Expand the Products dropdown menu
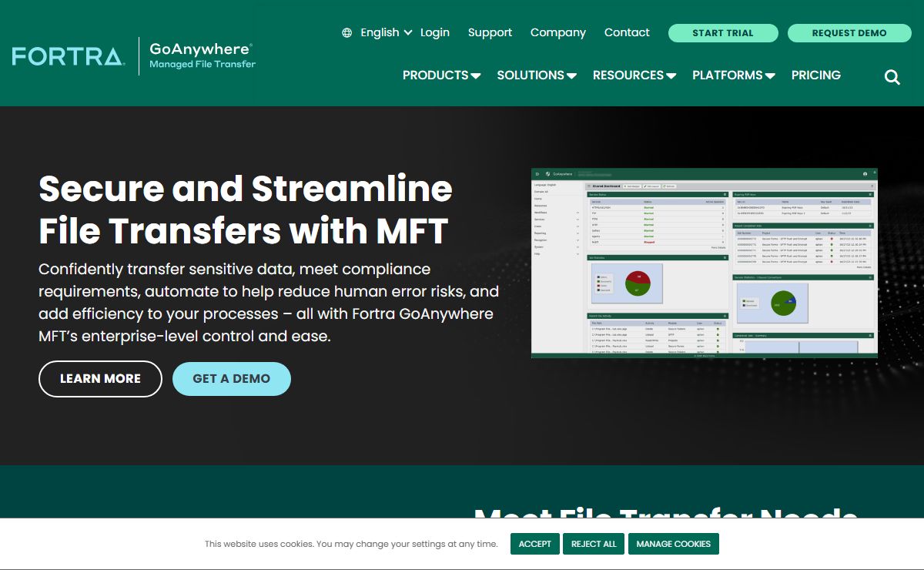This screenshot has height=570, width=924. [x=441, y=75]
